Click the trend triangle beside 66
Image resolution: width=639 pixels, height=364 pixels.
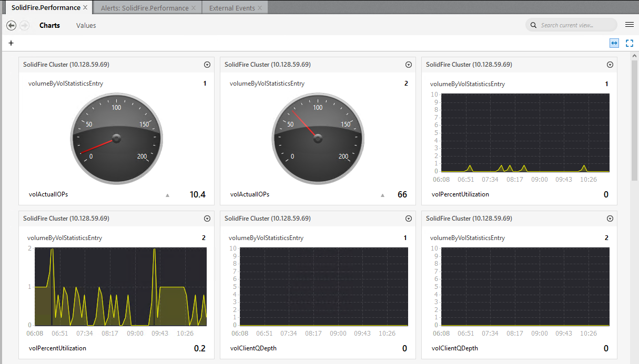tap(383, 195)
